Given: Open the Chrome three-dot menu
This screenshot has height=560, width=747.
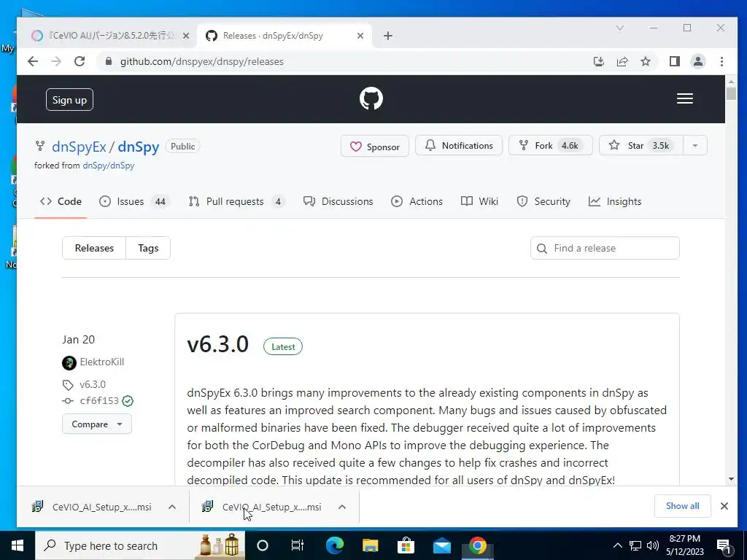Looking at the screenshot, I should coord(721,61).
